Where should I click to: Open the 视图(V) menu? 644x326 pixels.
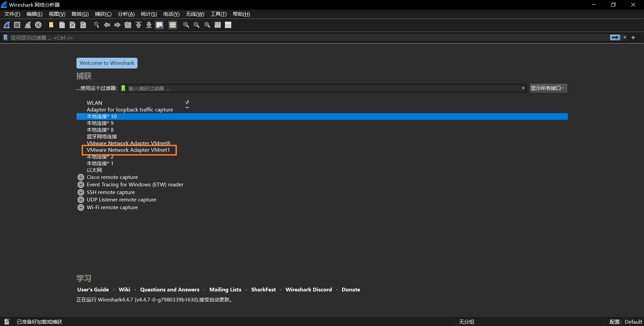[x=57, y=14]
